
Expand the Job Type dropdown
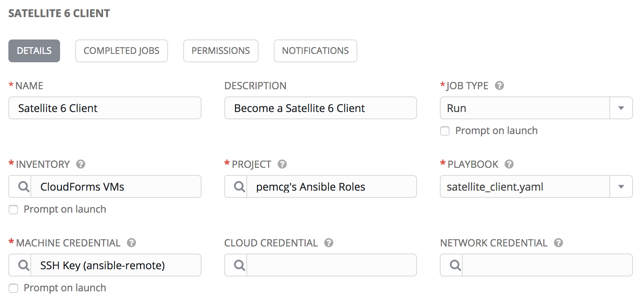pyautogui.click(x=621, y=108)
